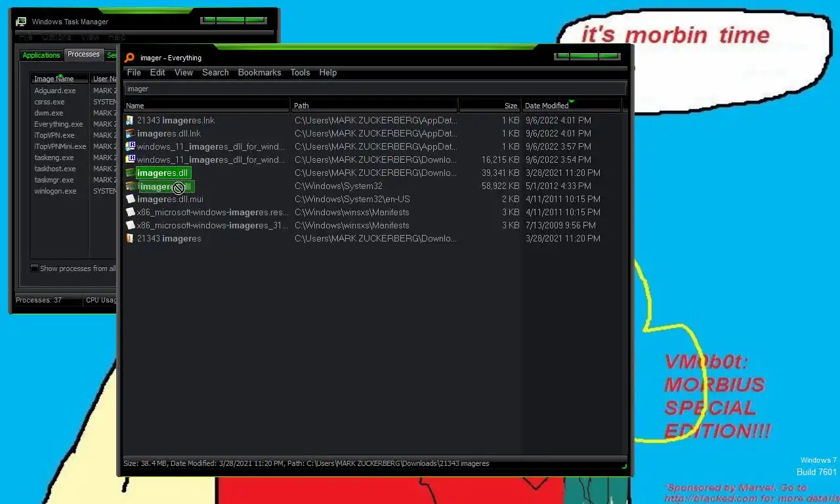Open the Bookmarks menu
Screen dimensions: 840x504
click(x=259, y=73)
